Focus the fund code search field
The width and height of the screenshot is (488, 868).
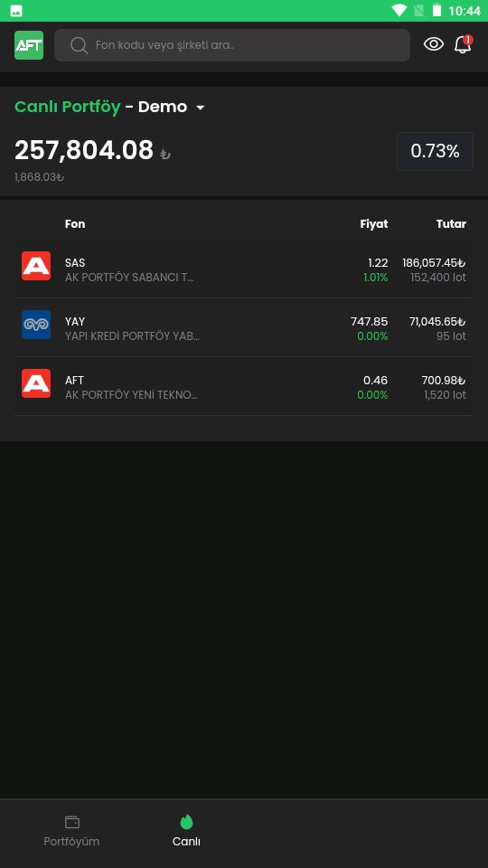(232, 45)
